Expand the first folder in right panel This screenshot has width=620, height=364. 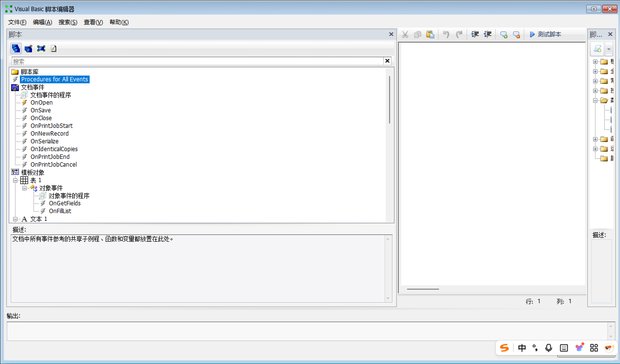point(595,62)
